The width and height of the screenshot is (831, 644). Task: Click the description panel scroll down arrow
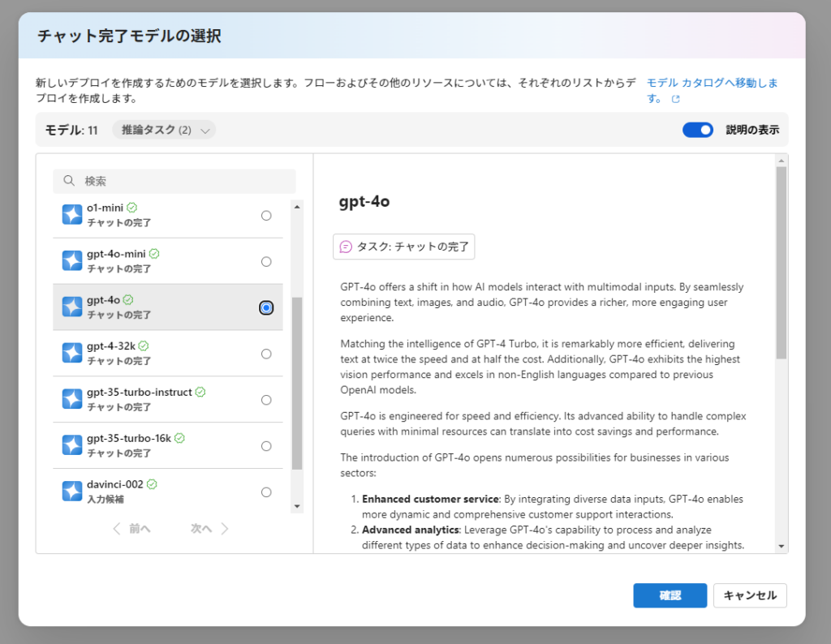point(781,546)
